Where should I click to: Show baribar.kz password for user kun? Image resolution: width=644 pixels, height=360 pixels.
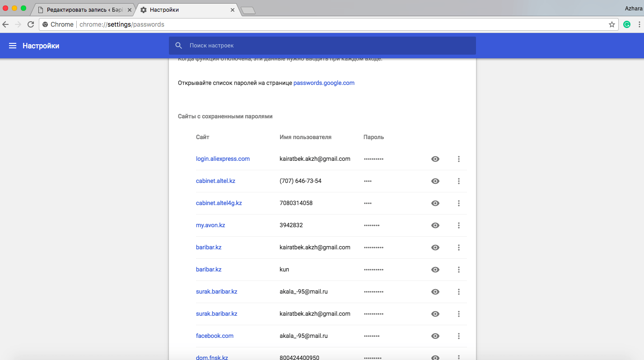435,270
